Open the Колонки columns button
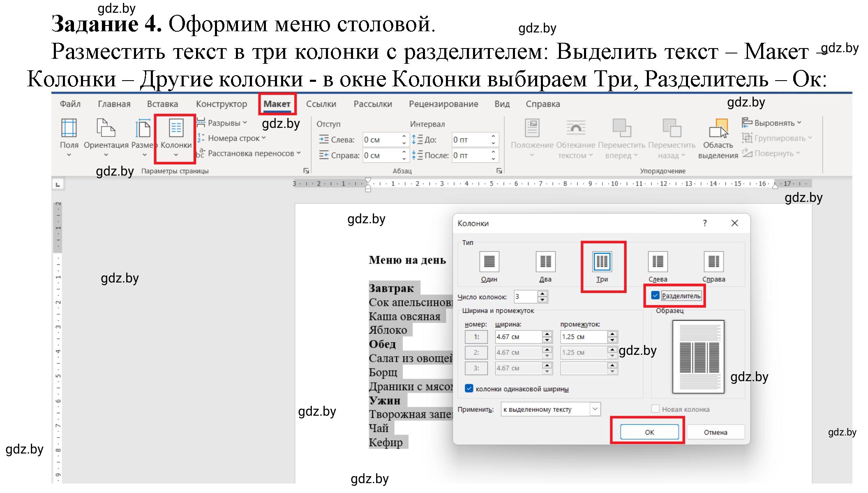Screen dimensions: 868x493 [x=176, y=138]
